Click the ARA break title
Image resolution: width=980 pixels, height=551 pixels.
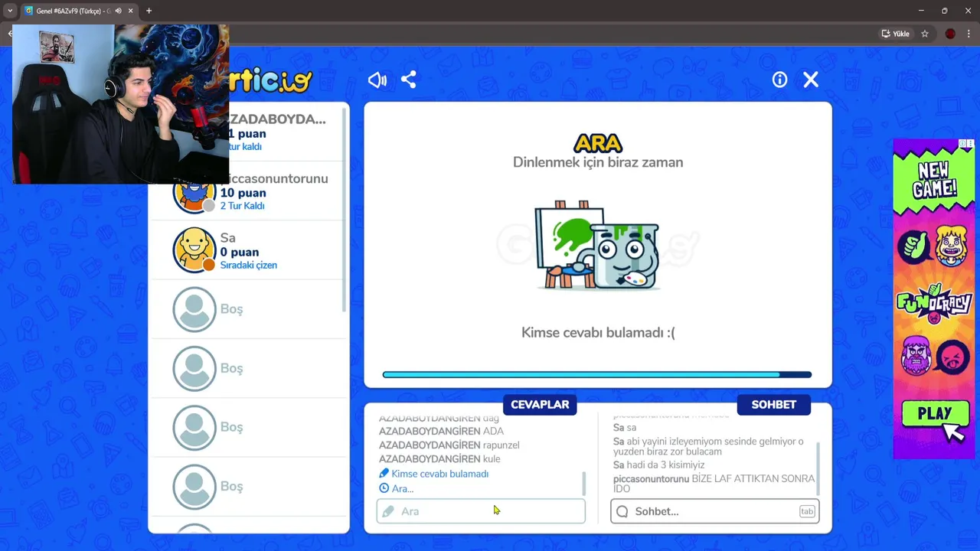tap(598, 143)
